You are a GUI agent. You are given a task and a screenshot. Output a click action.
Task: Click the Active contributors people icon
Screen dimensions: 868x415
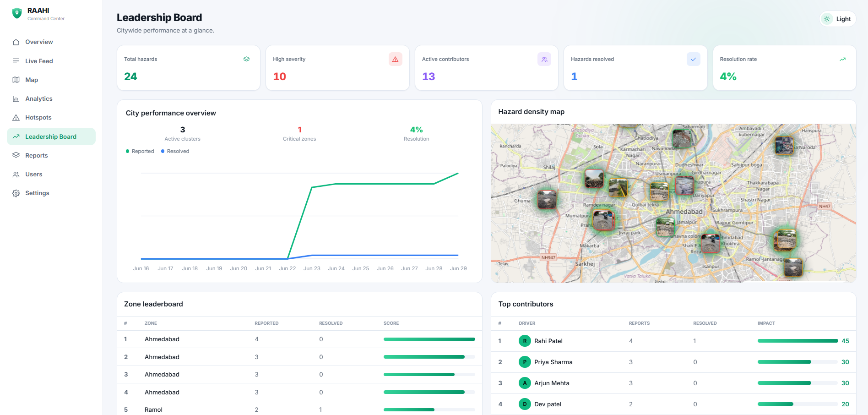(x=544, y=59)
